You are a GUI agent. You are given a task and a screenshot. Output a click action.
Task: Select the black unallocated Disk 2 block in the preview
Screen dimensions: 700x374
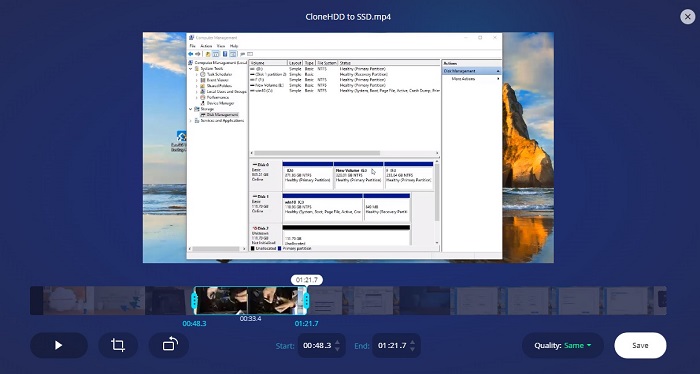point(346,235)
